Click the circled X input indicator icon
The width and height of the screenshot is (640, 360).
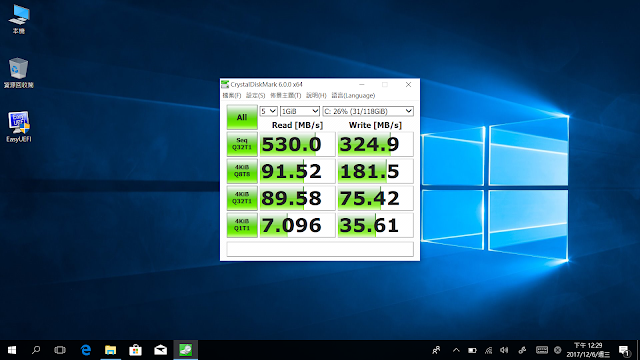click(x=558, y=350)
